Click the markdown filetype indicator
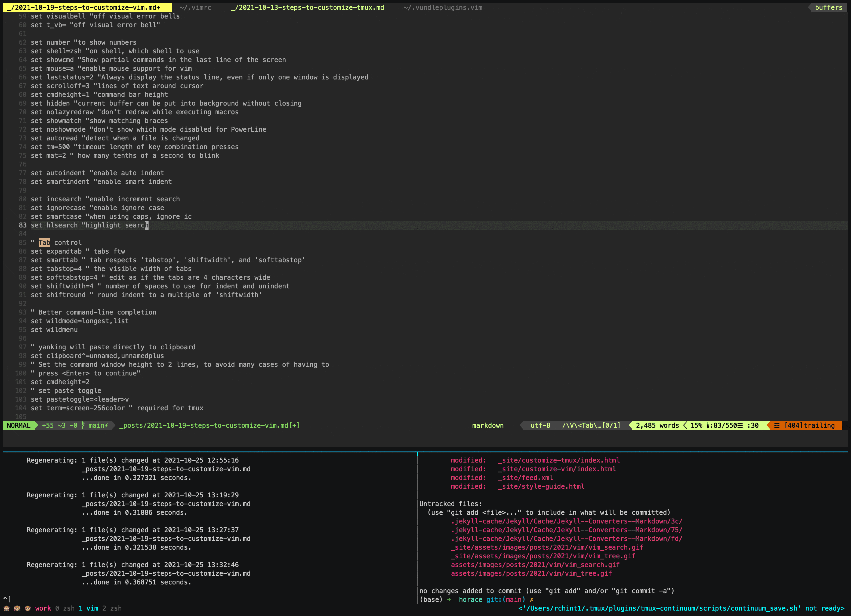 point(488,426)
